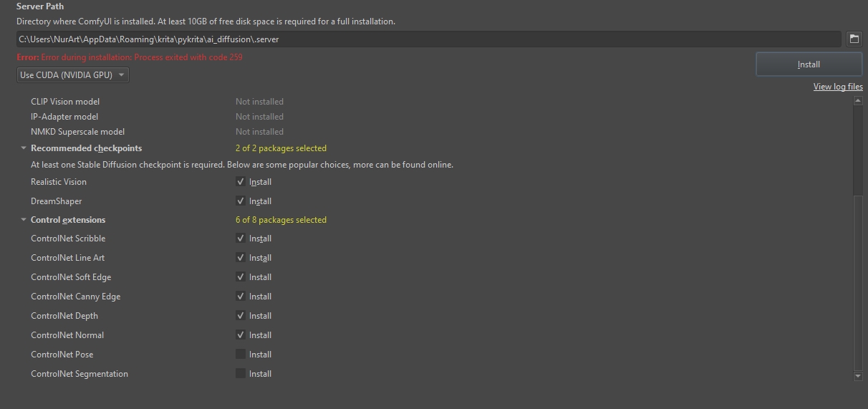Image resolution: width=868 pixels, height=409 pixels.
Task: Click the DreamShaper label
Action: coord(57,201)
